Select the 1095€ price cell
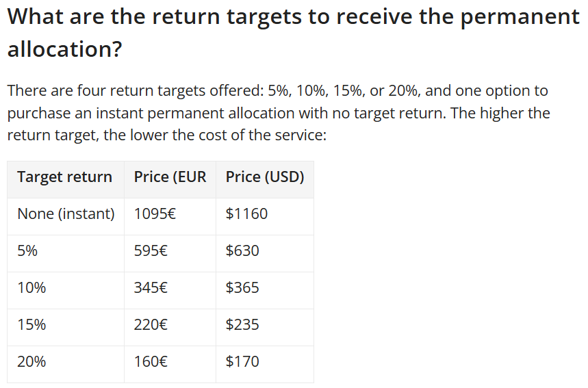Screen dimensions: 588x388 tap(155, 214)
